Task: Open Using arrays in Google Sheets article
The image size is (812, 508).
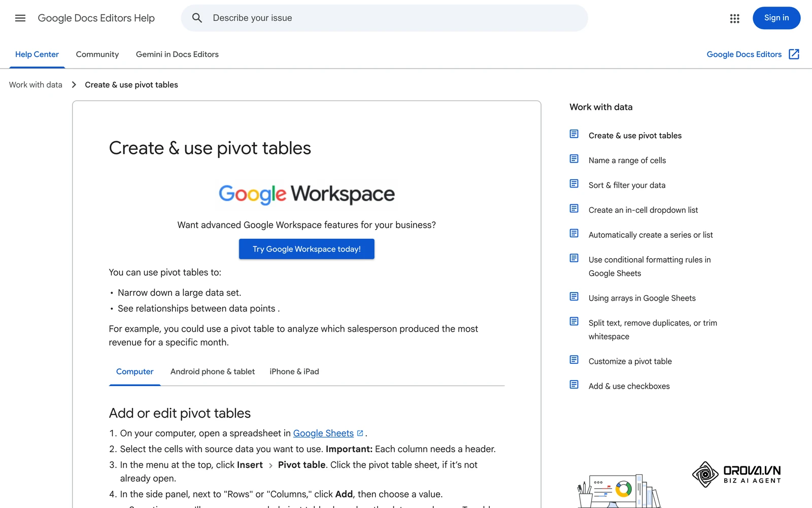Action: (642, 298)
